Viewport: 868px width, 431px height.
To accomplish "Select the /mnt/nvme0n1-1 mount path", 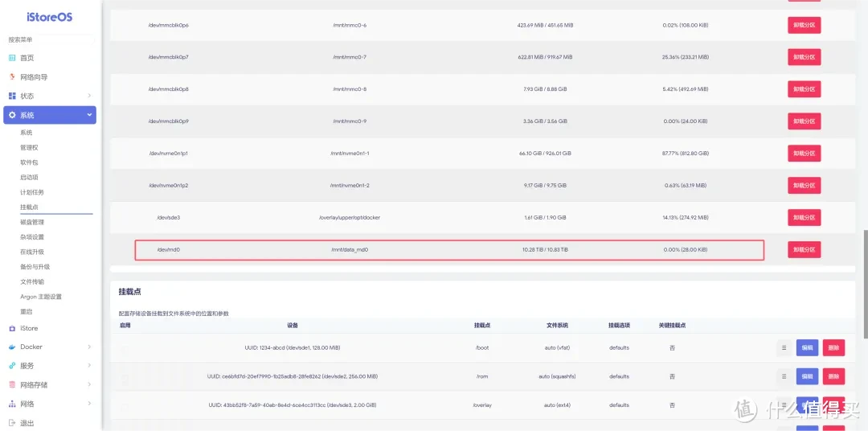I will tap(351, 154).
